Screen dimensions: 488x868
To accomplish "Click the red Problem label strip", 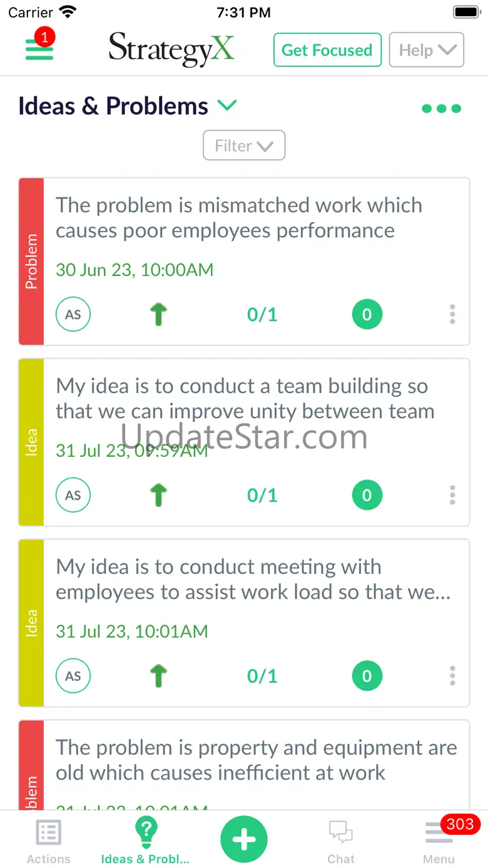I will tap(31, 262).
